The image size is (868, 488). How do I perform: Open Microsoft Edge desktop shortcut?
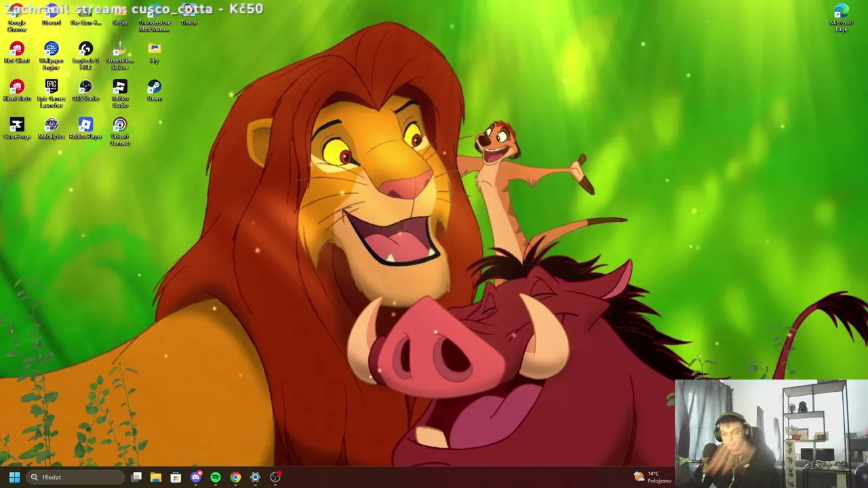click(x=842, y=17)
